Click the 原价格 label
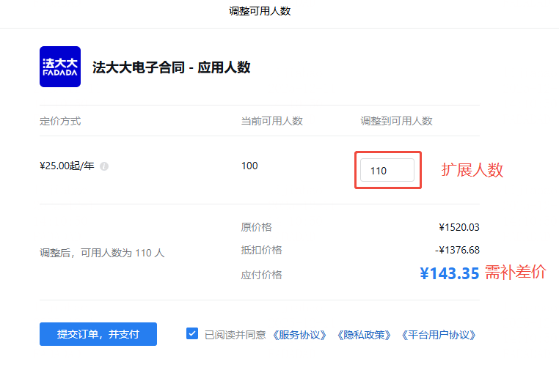 [x=256, y=227]
